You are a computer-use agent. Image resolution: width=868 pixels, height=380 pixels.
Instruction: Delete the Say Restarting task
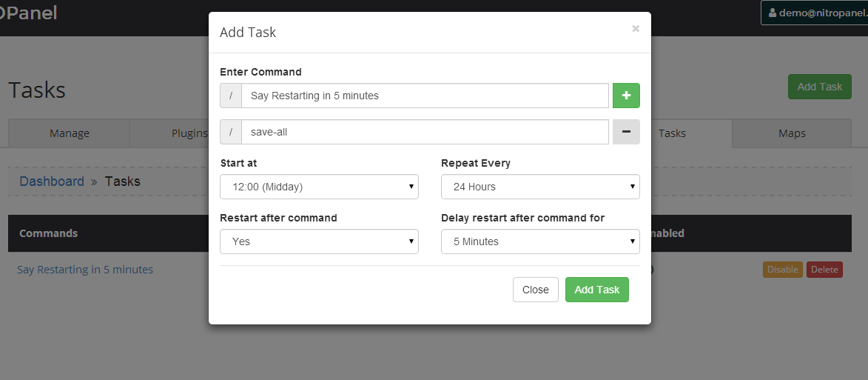tap(824, 269)
